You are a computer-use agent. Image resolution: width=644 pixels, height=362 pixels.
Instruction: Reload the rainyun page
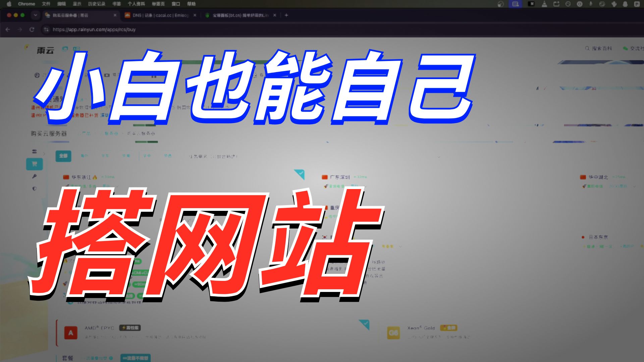(32, 29)
